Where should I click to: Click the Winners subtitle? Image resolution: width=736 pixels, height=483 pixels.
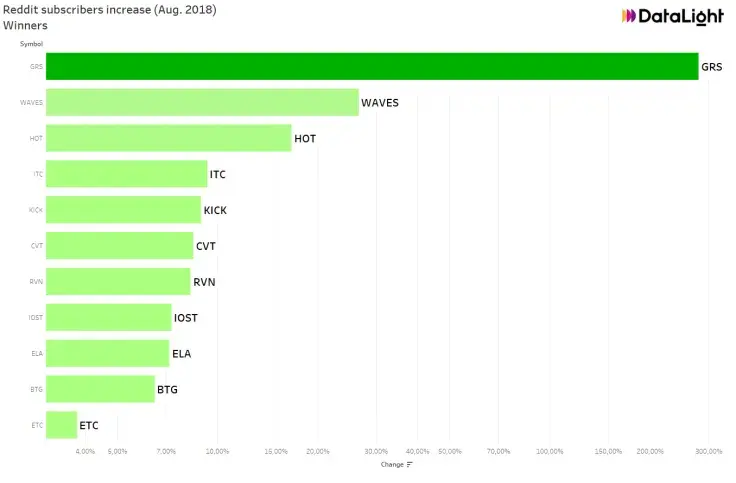pos(25,25)
